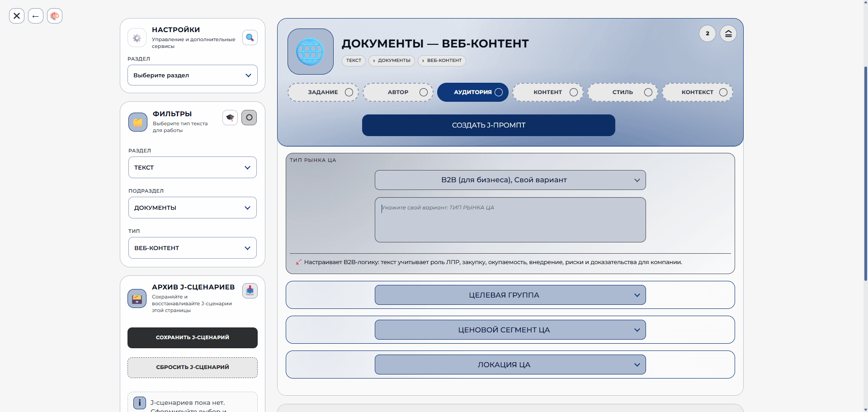
Task: Click the СОЗДАТЬ J-ПРОМПТ button
Action: pyautogui.click(x=489, y=125)
